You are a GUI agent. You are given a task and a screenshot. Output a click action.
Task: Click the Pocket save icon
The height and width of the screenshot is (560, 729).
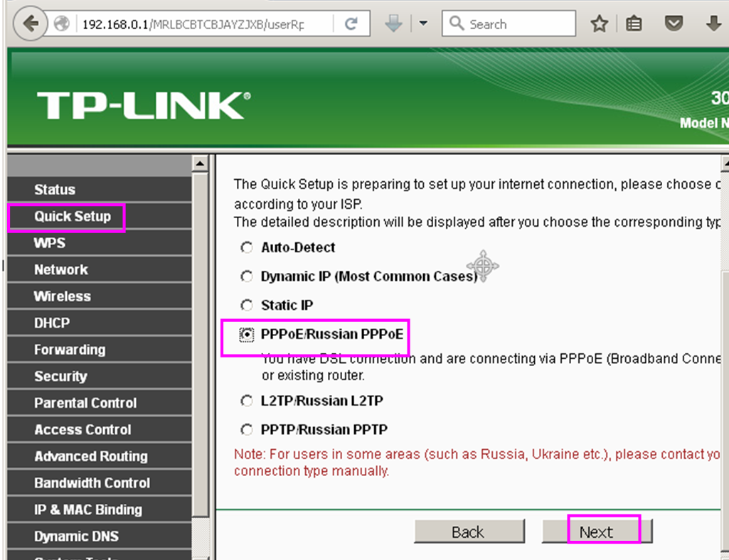coord(674,23)
